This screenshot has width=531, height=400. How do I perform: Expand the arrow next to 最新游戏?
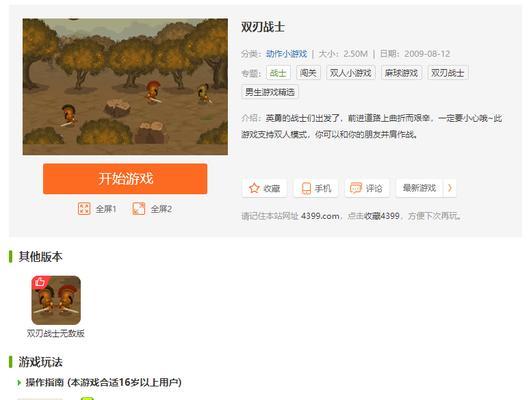[450, 188]
